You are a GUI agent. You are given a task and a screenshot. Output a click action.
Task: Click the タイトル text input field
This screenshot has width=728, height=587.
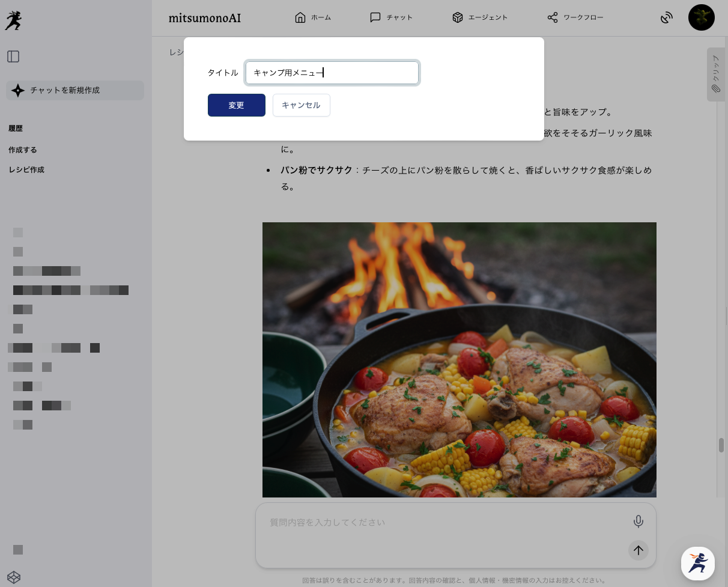[x=332, y=73]
